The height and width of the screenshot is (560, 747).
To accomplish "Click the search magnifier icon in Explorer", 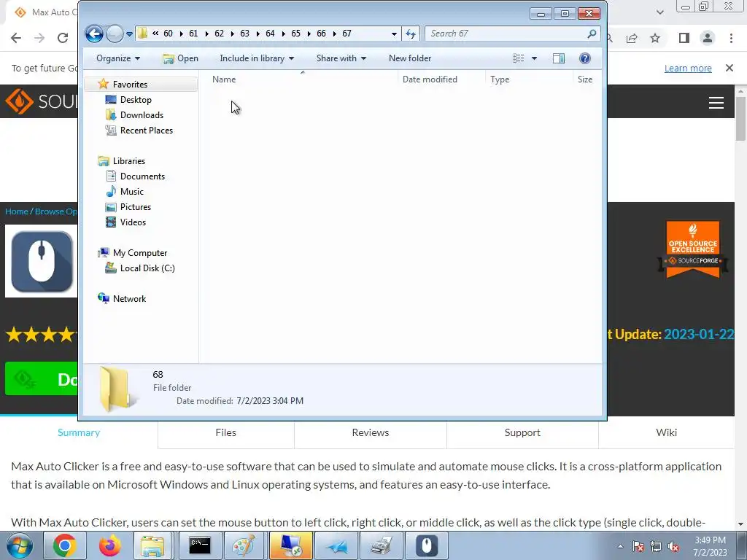I will 592,34.
